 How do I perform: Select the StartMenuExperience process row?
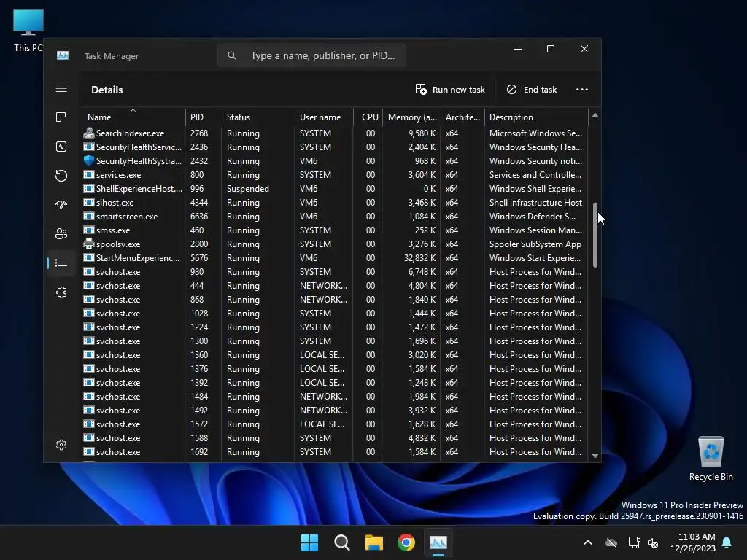point(335,257)
